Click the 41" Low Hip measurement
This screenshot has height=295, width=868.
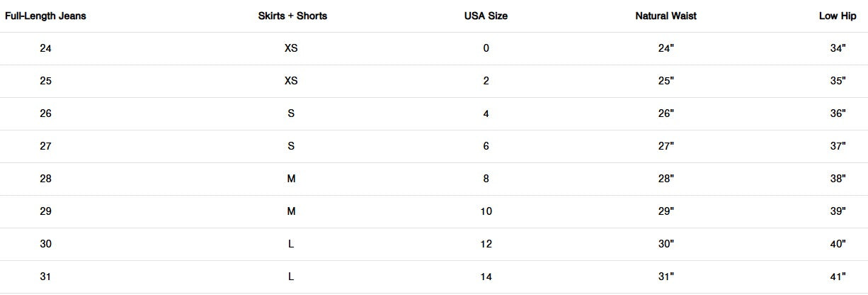839,277
